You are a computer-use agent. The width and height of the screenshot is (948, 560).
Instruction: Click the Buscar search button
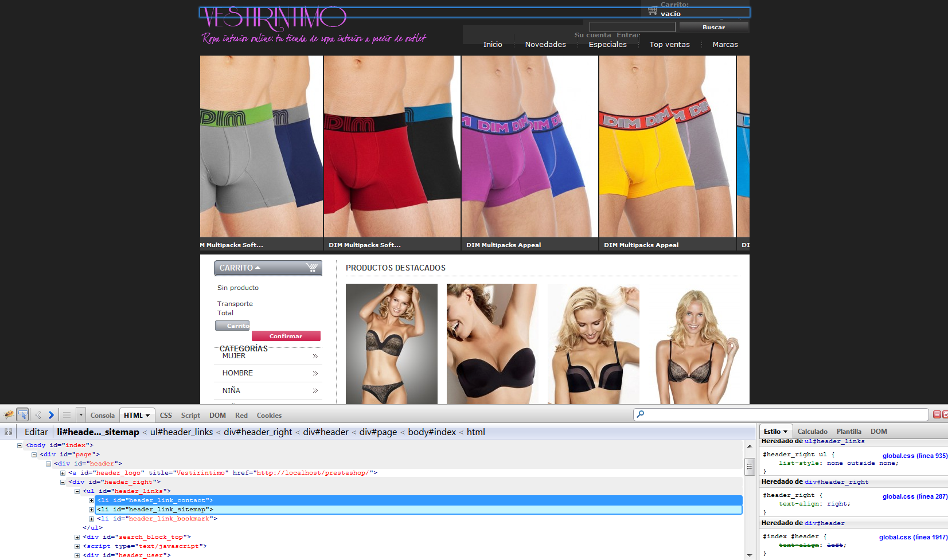pos(713,27)
